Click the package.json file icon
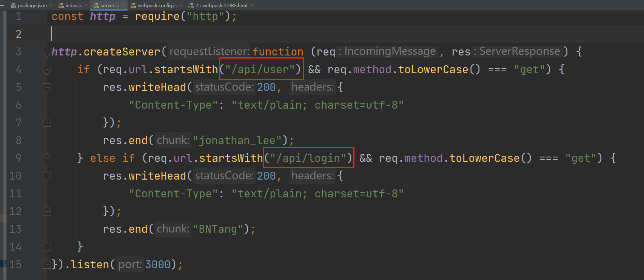The height and width of the screenshot is (280, 644). point(14,5)
